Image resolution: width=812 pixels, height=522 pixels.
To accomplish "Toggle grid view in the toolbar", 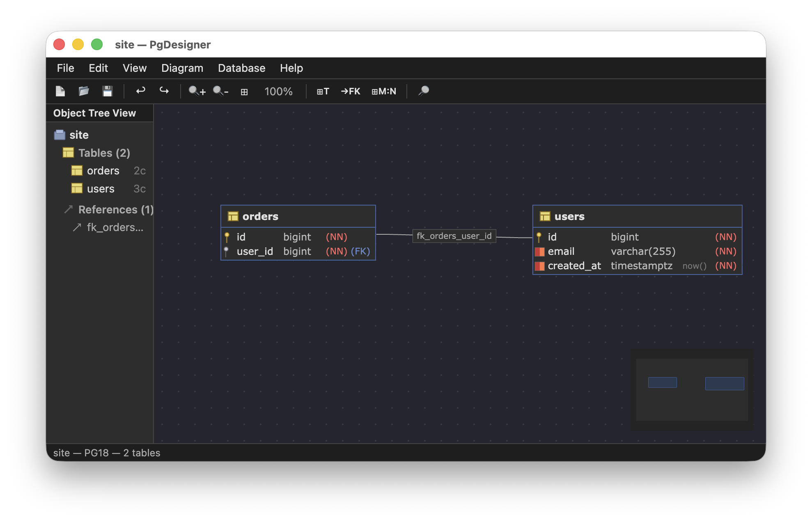I will (x=244, y=91).
